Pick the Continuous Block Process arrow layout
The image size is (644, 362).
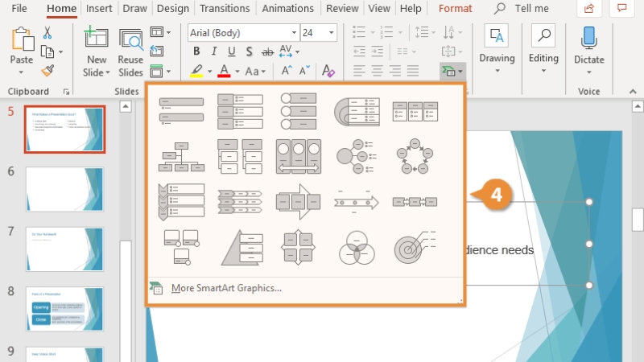[x=299, y=202]
